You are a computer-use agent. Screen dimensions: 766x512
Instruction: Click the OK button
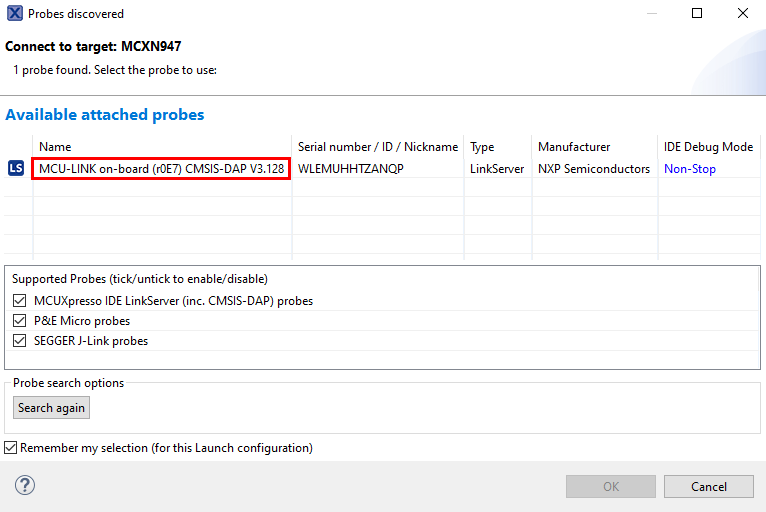pos(610,487)
